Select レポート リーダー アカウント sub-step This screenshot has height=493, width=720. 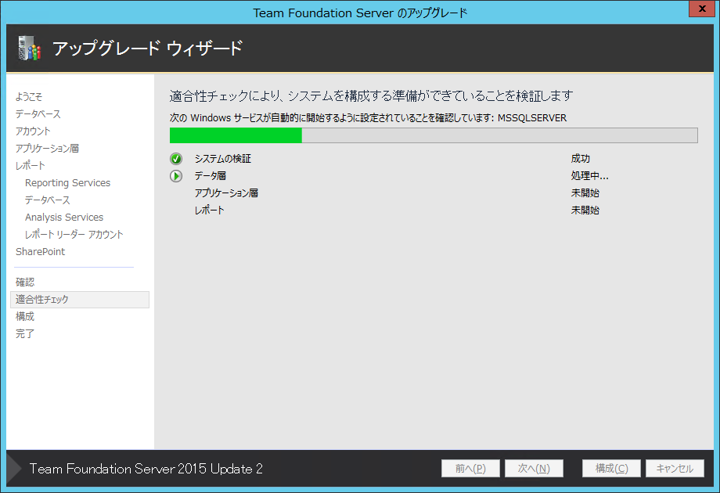tap(74, 235)
